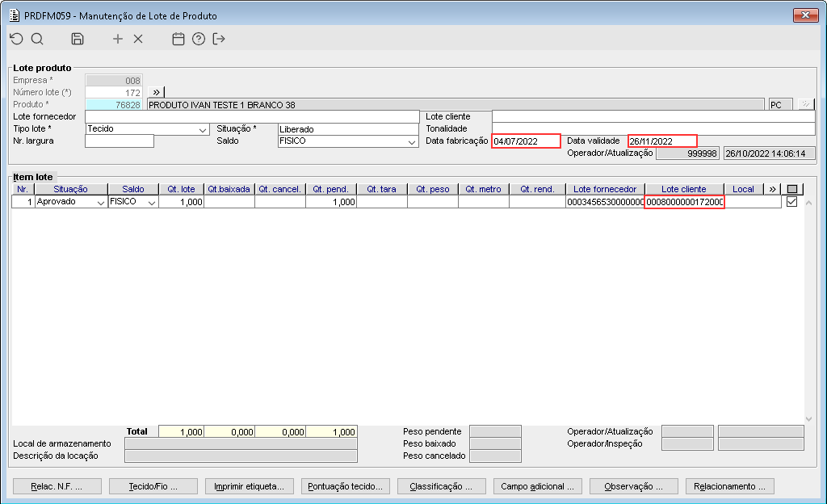Close the PRDFM059 window
Viewport: 827px width, 504px height.
click(805, 15)
